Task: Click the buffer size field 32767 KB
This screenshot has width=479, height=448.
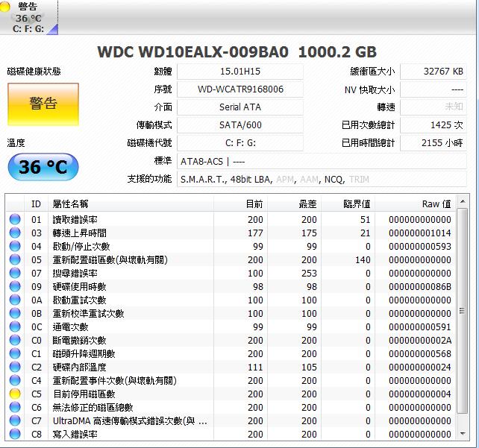Action: [x=433, y=72]
